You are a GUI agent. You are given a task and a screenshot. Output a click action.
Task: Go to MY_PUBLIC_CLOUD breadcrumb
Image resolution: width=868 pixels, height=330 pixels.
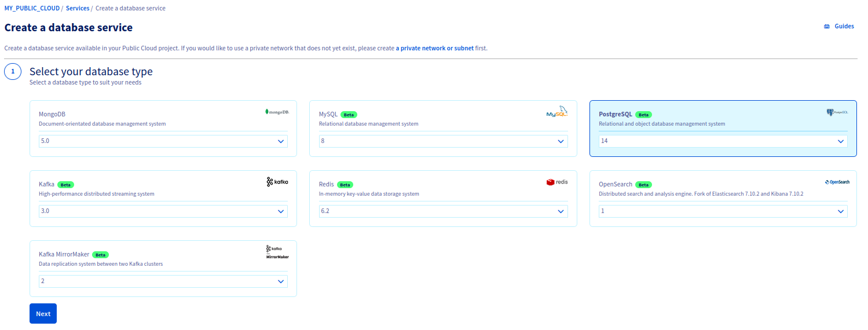pyautogui.click(x=32, y=9)
